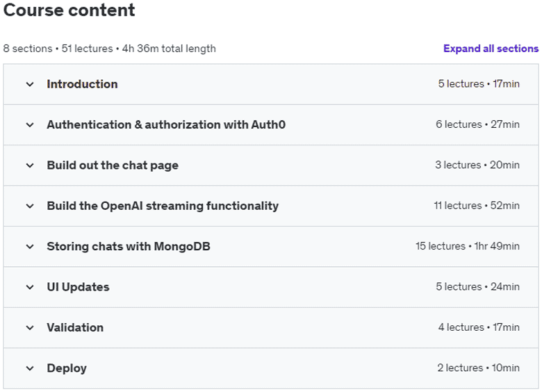Viewport: 542px width, 392px height.
Task: Click the 2 lectures 10min label
Action: pos(478,368)
